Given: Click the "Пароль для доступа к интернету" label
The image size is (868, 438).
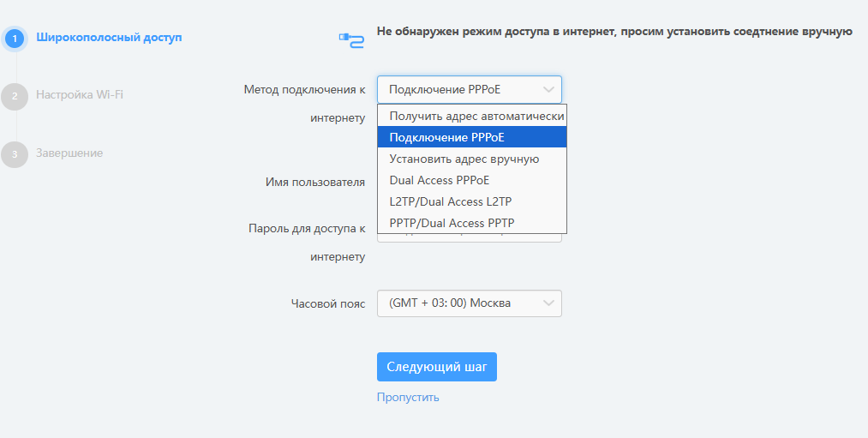Looking at the screenshot, I should click(307, 243).
